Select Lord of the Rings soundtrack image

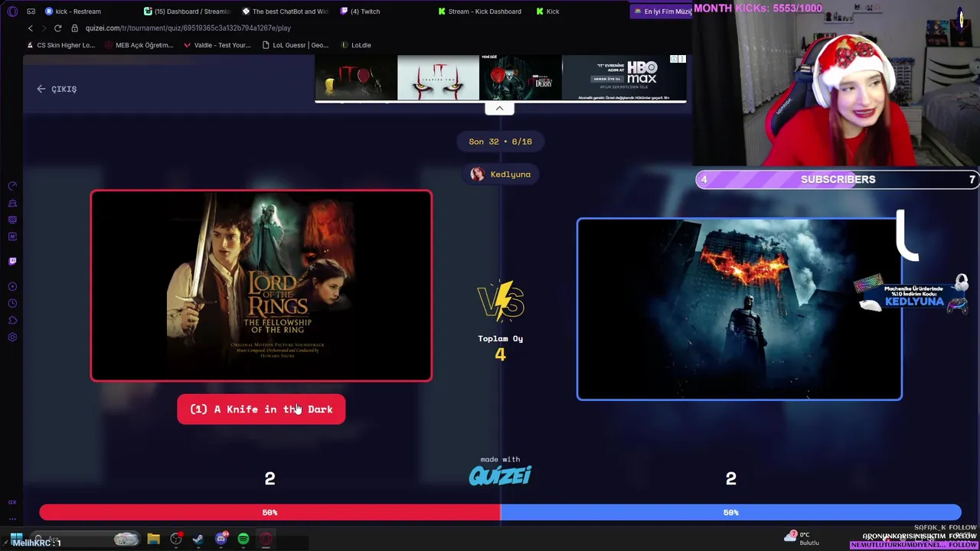(261, 285)
